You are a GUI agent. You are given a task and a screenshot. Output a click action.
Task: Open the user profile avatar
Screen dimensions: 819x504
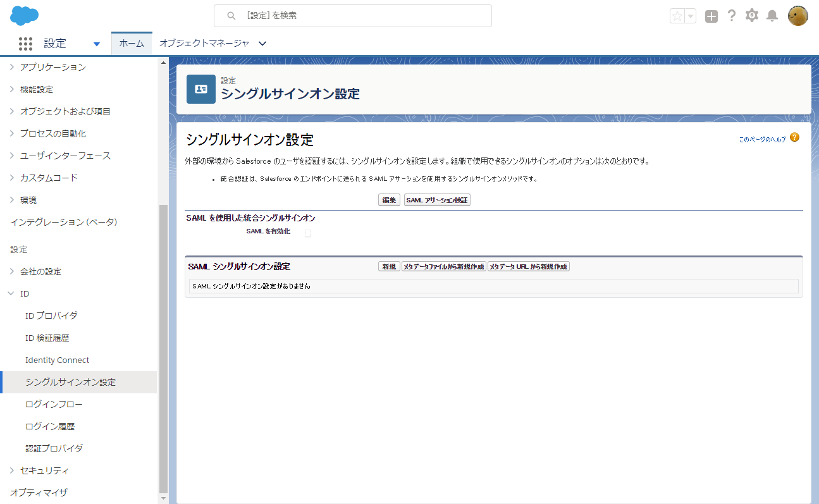click(798, 16)
